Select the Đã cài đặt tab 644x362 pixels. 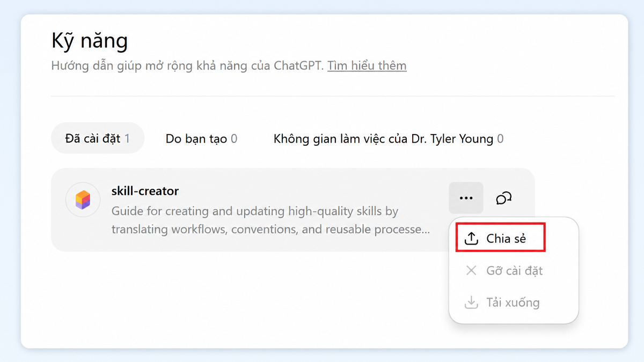(x=98, y=138)
